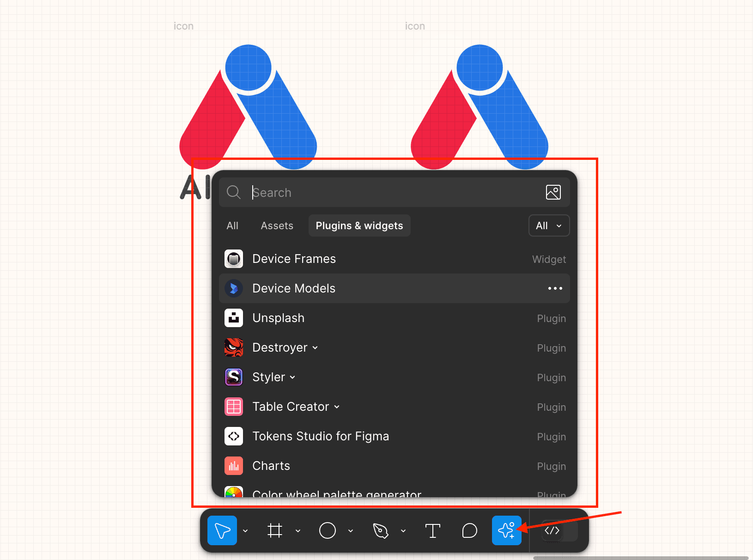Run the Destroyer plugin
Screen dimensions: 753x560
pos(395,347)
